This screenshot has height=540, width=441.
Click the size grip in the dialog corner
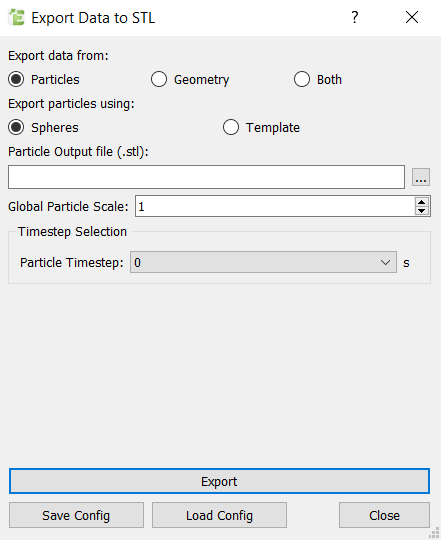434,533
